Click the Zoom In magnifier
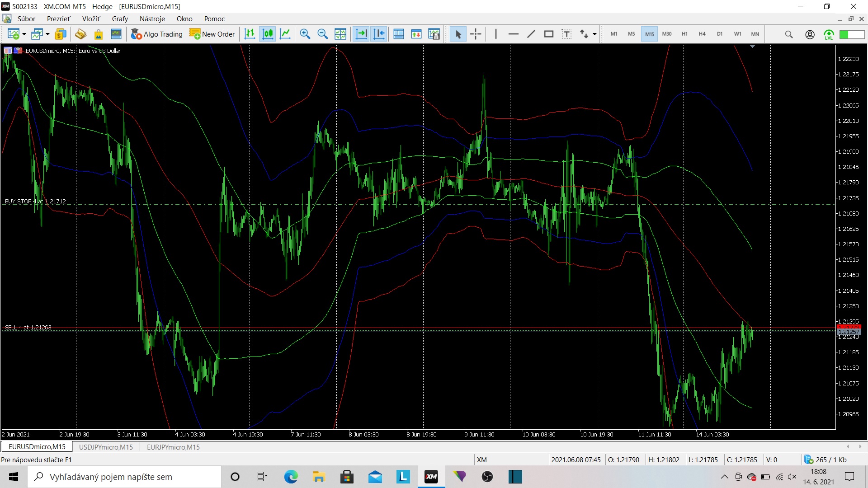Image resolution: width=868 pixels, height=488 pixels. (x=305, y=34)
